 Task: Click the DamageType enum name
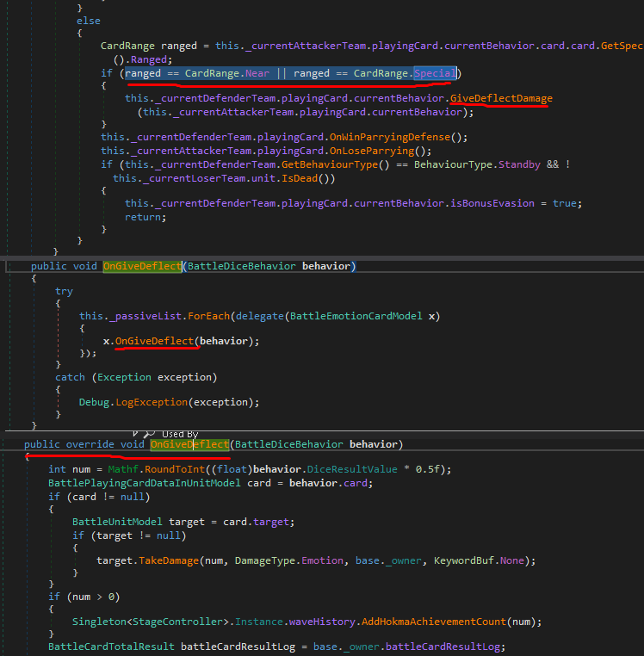pyautogui.click(x=265, y=561)
